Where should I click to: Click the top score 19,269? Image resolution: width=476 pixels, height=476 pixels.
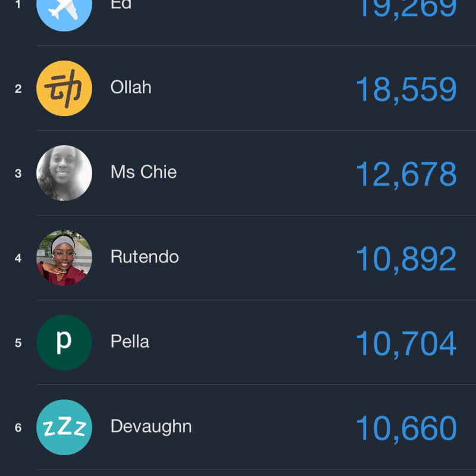(x=406, y=8)
